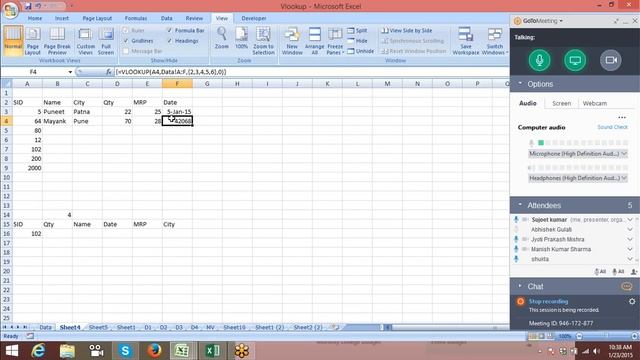Collapse the Chat panel

click(520, 286)
